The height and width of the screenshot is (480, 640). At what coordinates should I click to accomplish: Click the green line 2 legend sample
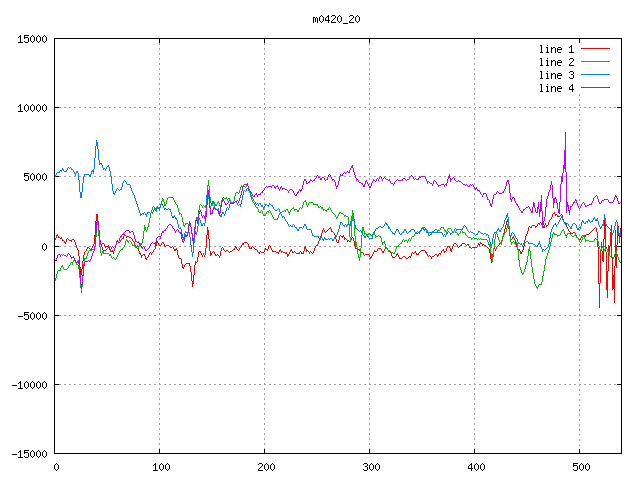(x=595, y=62)
